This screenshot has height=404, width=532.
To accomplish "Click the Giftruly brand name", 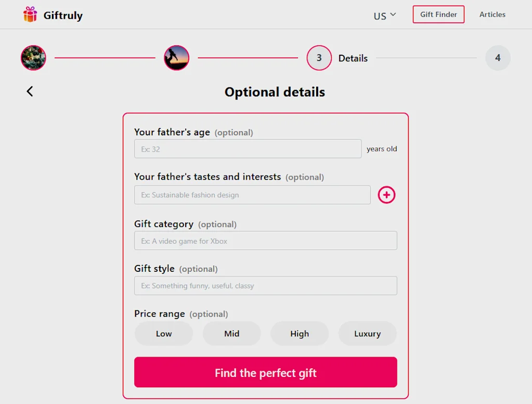I will [x=63, y=15].
